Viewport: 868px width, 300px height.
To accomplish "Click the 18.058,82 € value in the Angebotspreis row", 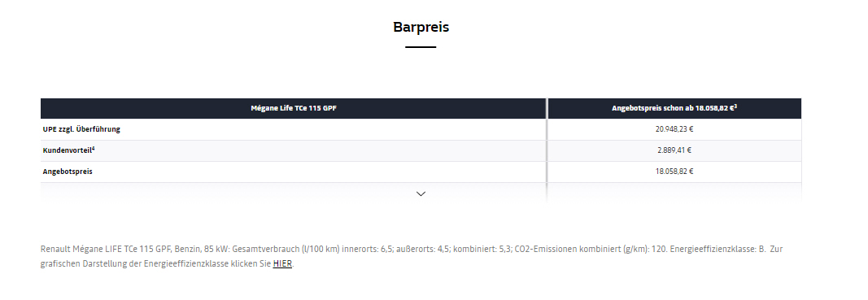I will [674, 172].
